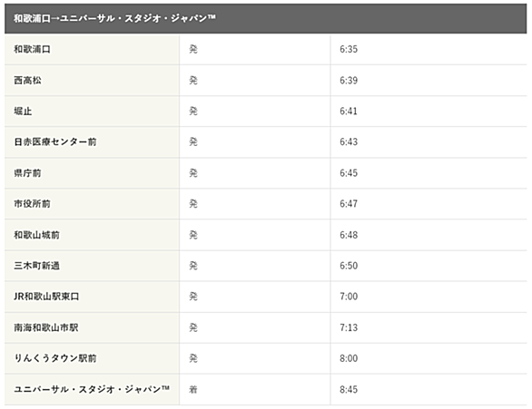Click the 7:13 departure time
The width and height of the screenshot is (532, 409).
349,327
